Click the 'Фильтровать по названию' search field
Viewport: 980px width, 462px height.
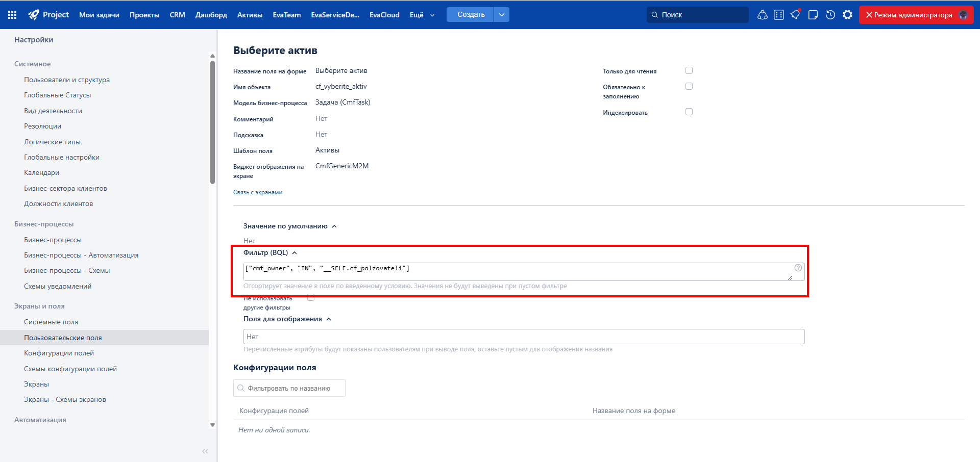(x=289, y=388)
